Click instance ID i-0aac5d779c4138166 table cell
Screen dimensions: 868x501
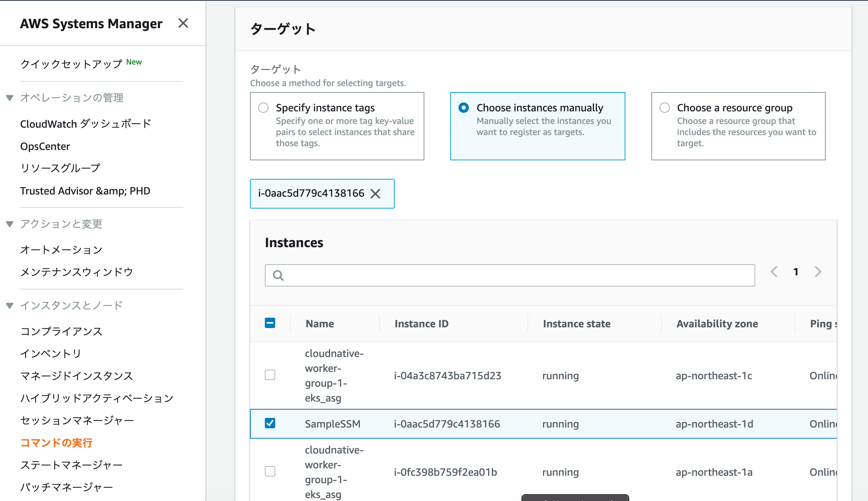447,424
